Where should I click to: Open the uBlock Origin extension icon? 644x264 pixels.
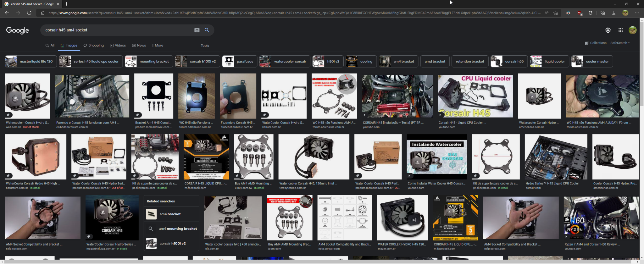coord(580,13)
